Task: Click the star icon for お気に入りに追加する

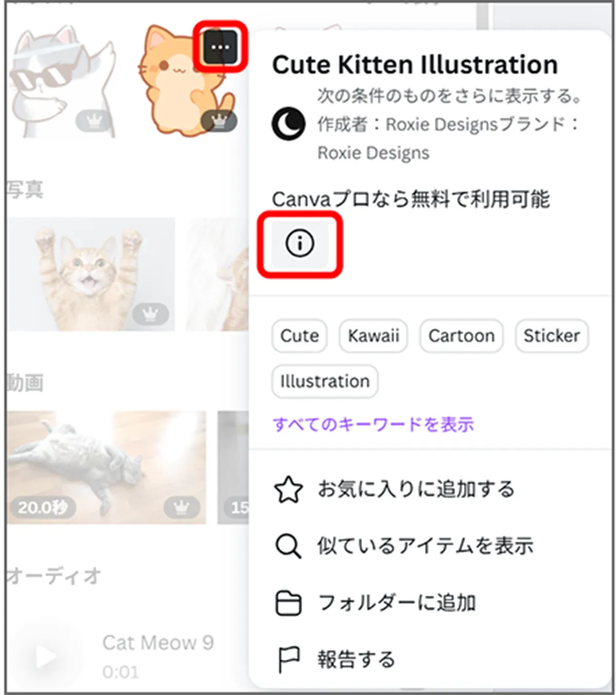Action: [x=288, y=489]
